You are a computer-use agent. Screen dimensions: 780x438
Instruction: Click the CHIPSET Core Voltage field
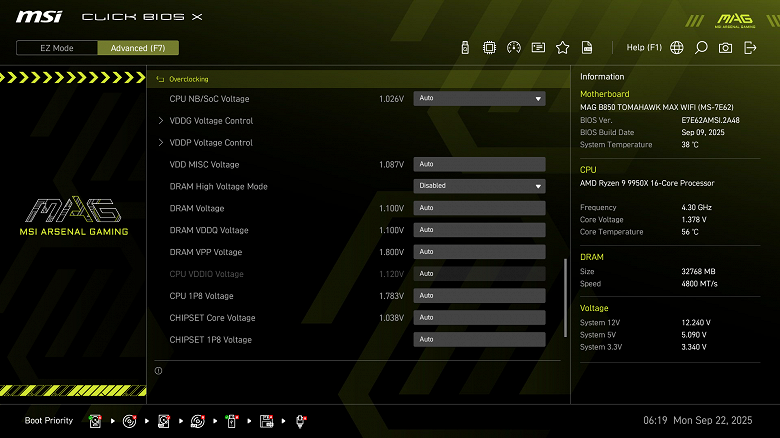click(x=479, y=318)
